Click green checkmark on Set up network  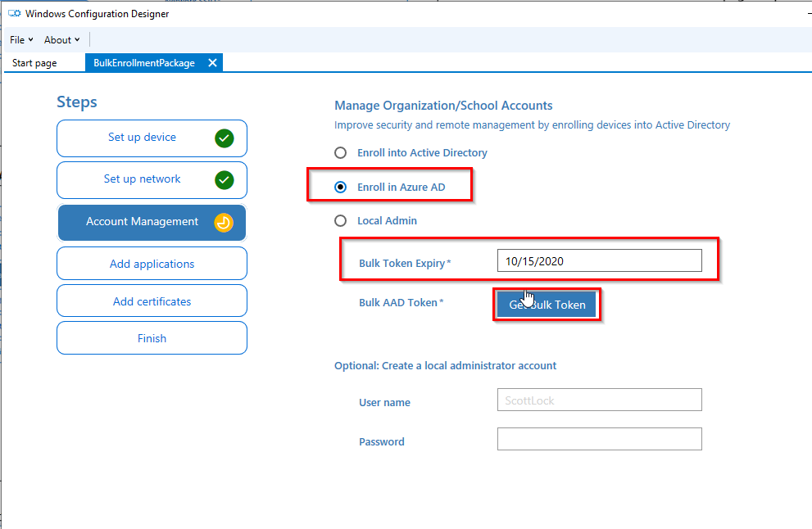click(x=225, y=180)
